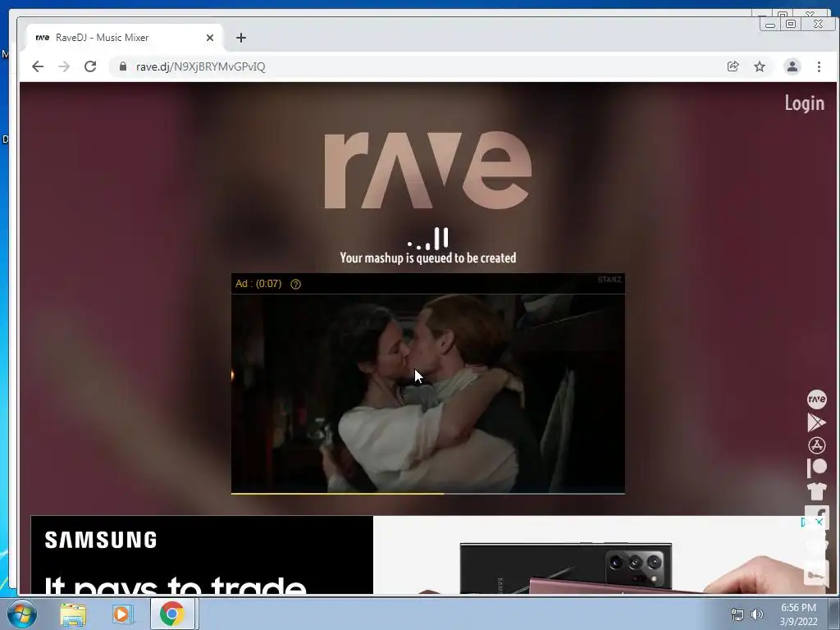This screenshot has height=630, width=840.
Task: Click the browser forward arrow
Action: click(64, 66)
